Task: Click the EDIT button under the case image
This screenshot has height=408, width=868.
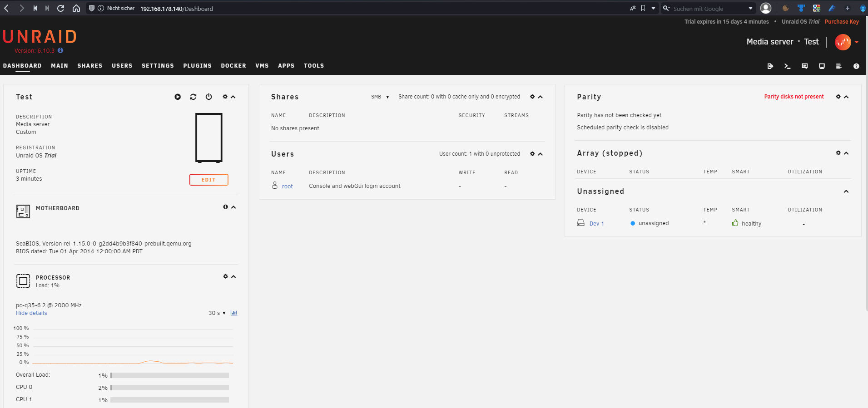Action: (209, 180)
